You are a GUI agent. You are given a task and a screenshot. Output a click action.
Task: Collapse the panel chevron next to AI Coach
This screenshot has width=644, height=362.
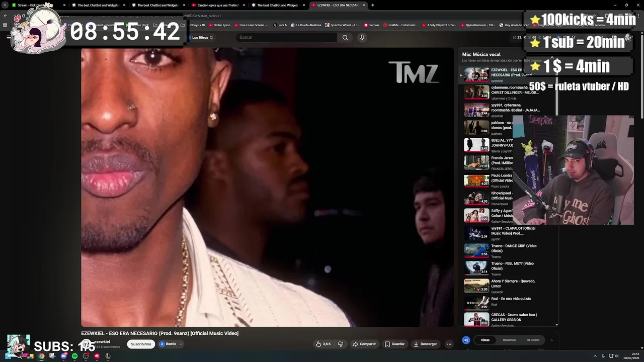click(x=551, y=340)
